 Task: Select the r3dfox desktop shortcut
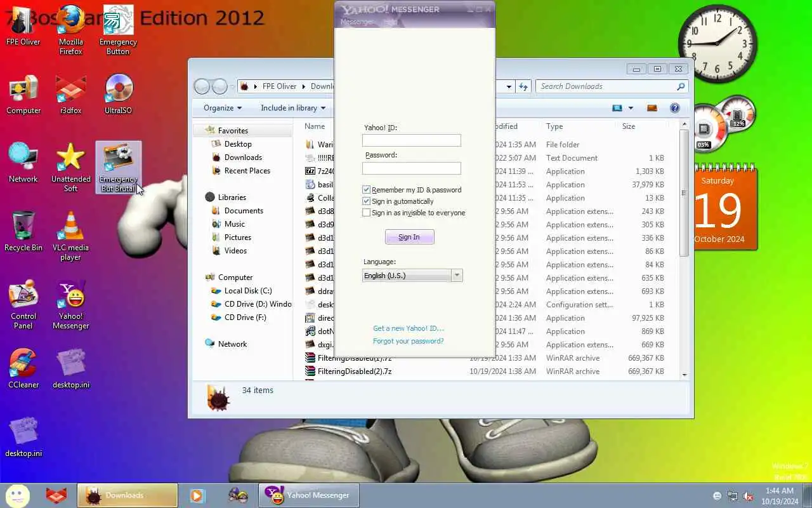click(x=71, y=94)
